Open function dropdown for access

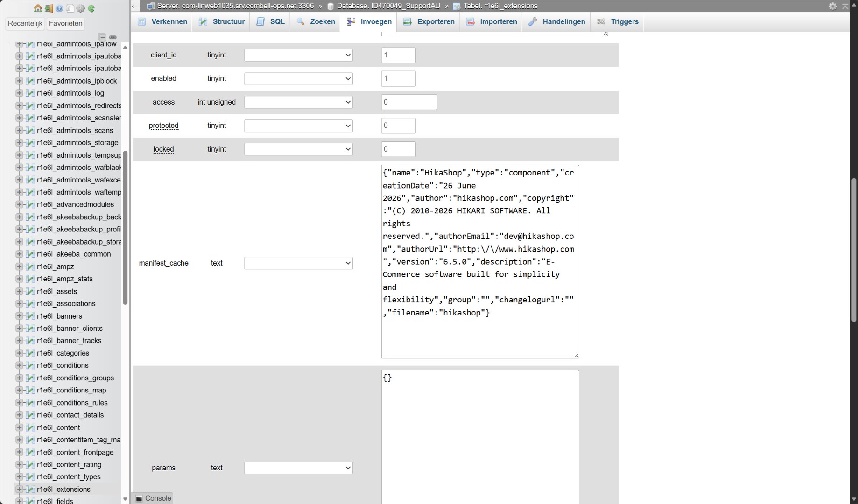298,102
